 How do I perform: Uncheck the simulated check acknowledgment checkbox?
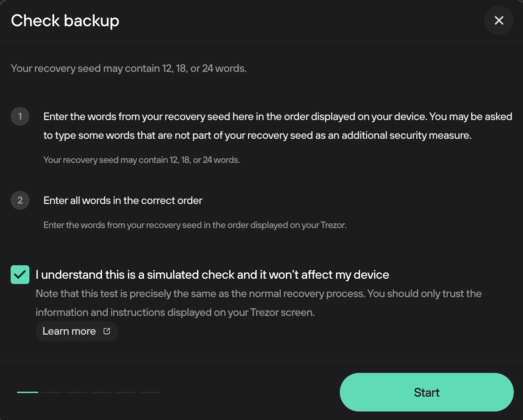[20, 275]
